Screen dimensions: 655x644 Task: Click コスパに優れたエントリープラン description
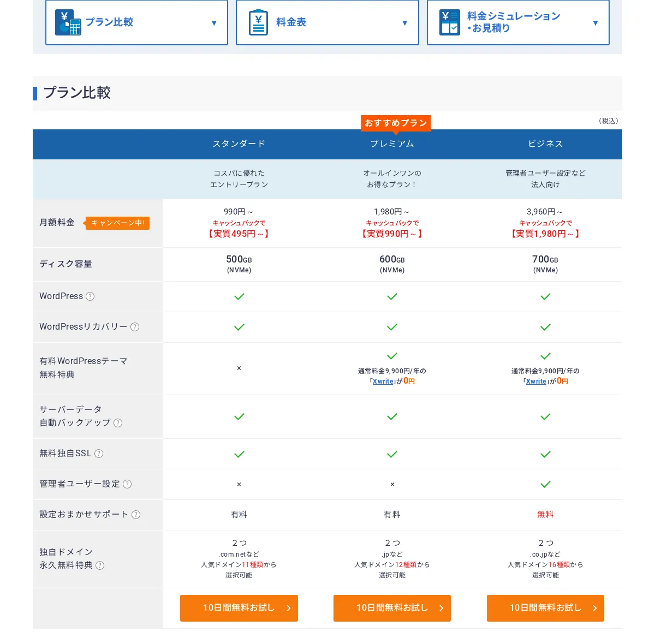coord(239,179)
